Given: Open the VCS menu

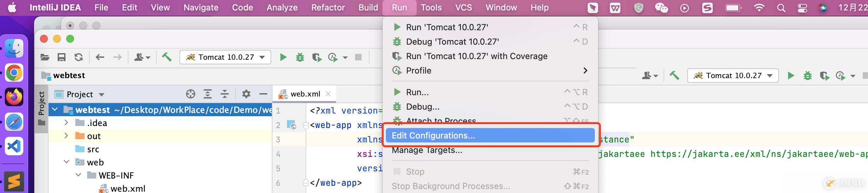Looking at the screenshot, I should (463, 8).
